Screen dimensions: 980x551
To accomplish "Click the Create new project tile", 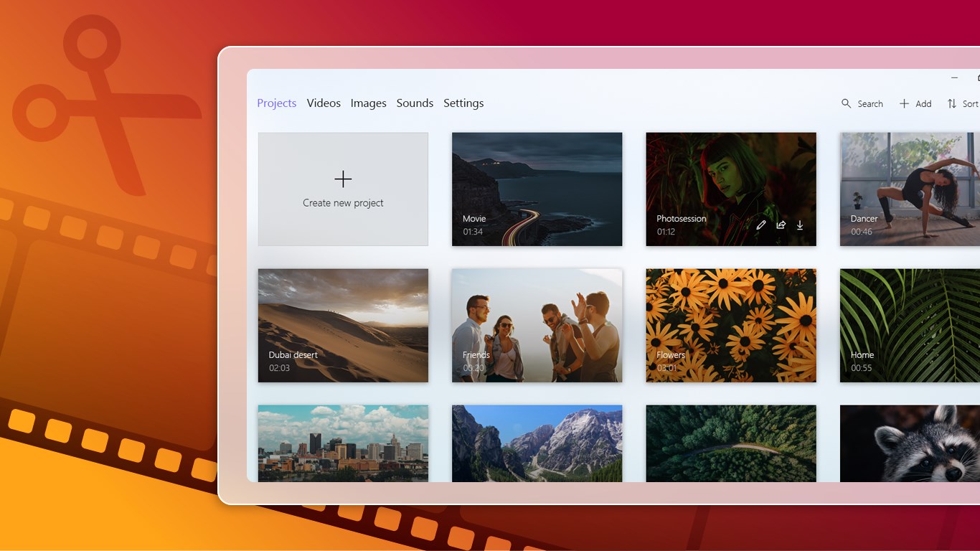I will click(x=343, y=189).
